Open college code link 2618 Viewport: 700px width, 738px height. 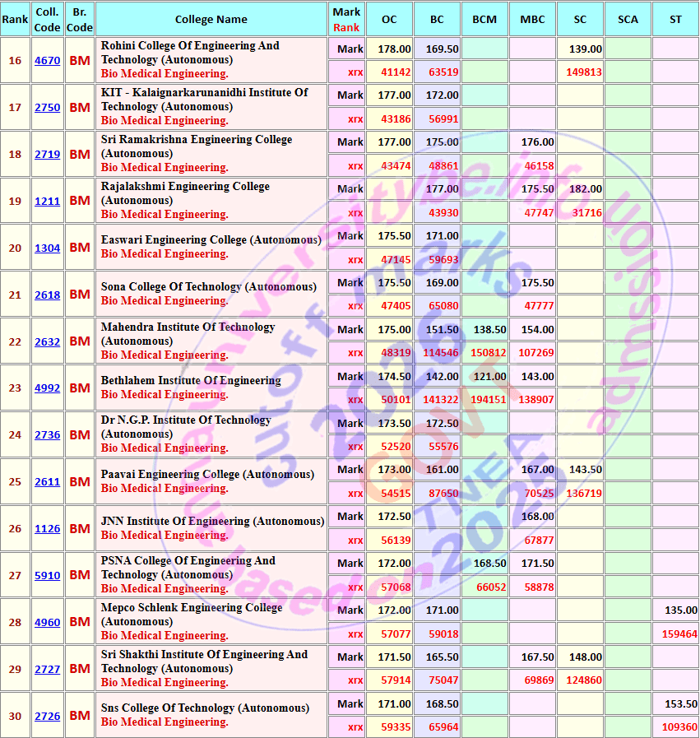point(48,295)
